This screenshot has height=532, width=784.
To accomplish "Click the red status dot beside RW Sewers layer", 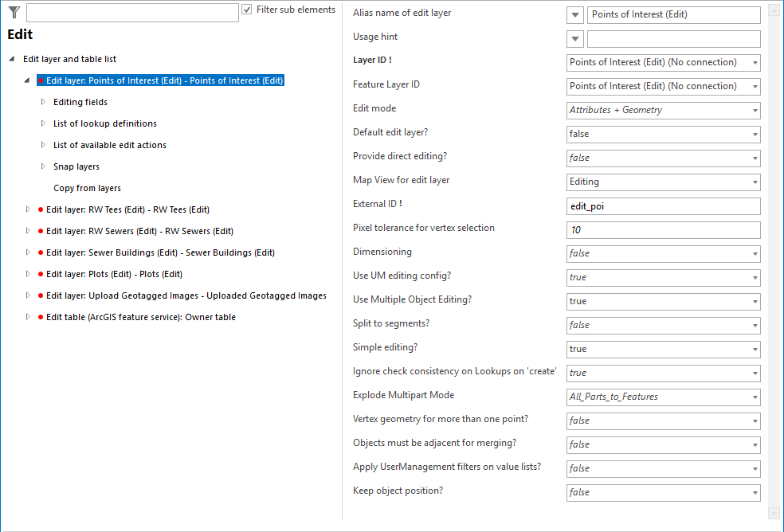I will 40,231.
